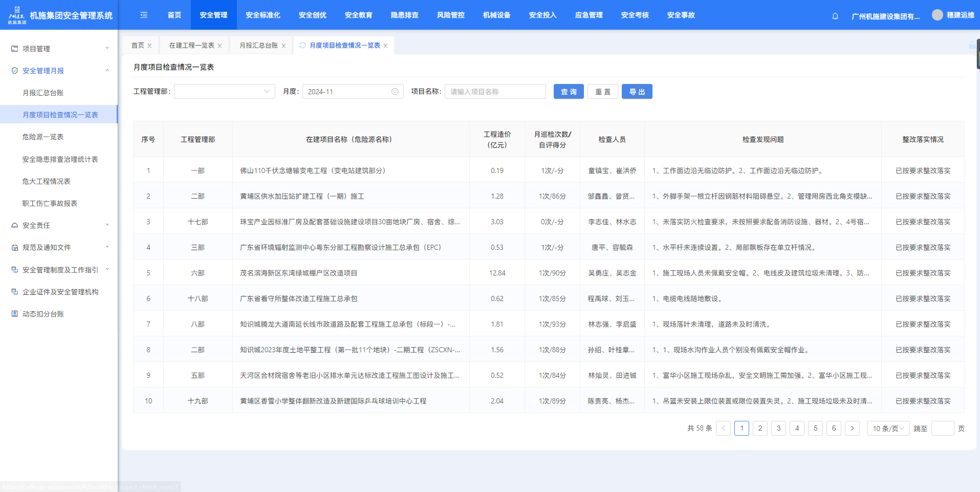The width and height of the screenshot is (980, 492).
Task: Expand the 项目管理 sidebar menu
Action: pyautogui.click(x=59, y=49)
